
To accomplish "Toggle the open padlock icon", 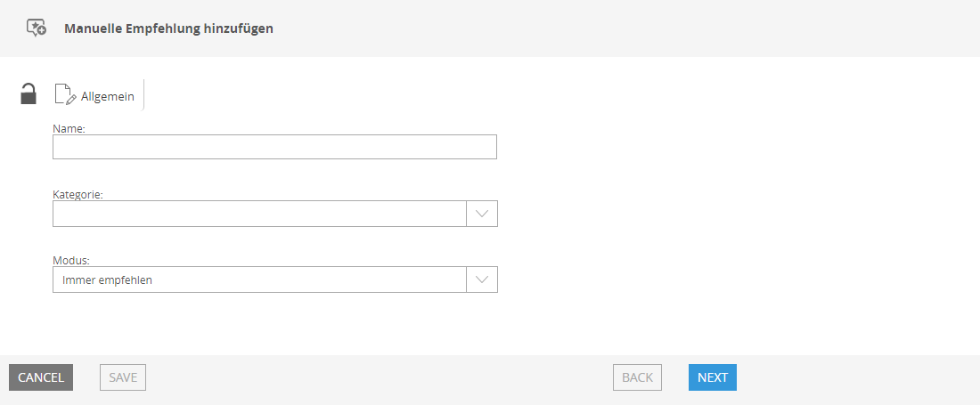I will coord(29,93).
